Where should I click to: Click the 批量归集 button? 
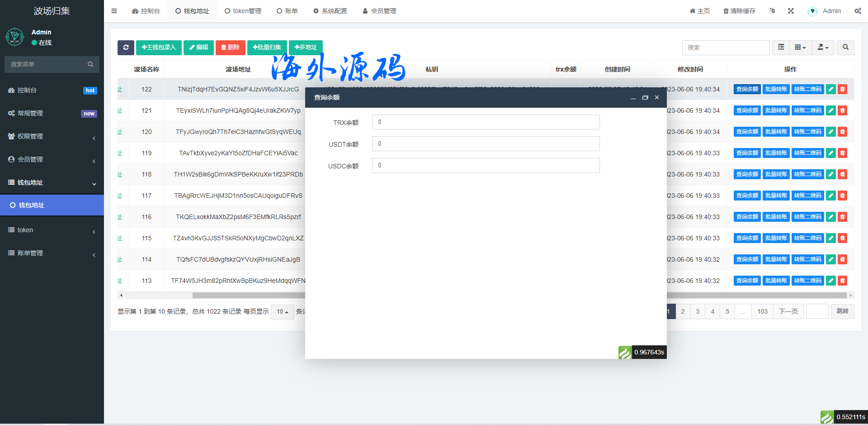267,48
